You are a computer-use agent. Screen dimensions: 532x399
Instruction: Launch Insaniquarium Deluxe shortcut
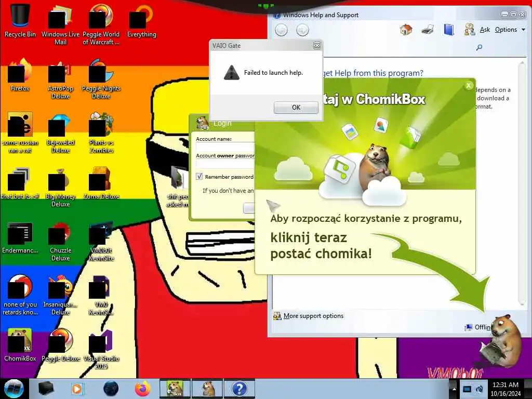tap(60, 295)
